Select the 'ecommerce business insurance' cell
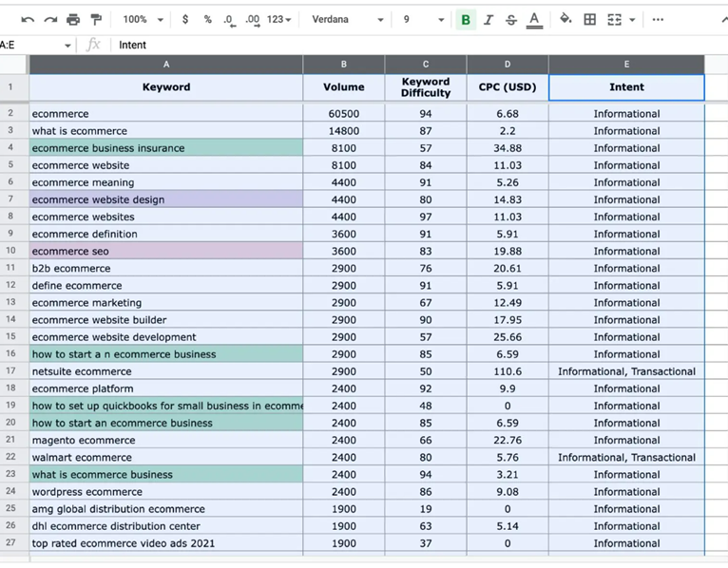The image size is (728, 568). 166,148
